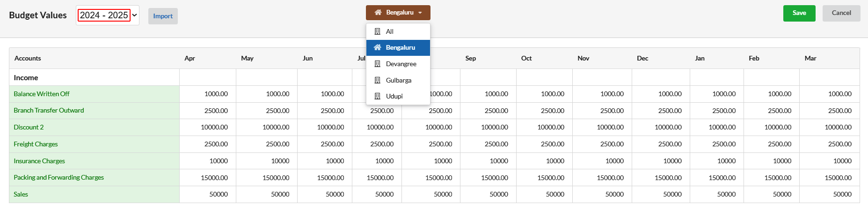Click the building icon beside Udupi
Screen dimensions: 868x212
[x=378, y=96]
